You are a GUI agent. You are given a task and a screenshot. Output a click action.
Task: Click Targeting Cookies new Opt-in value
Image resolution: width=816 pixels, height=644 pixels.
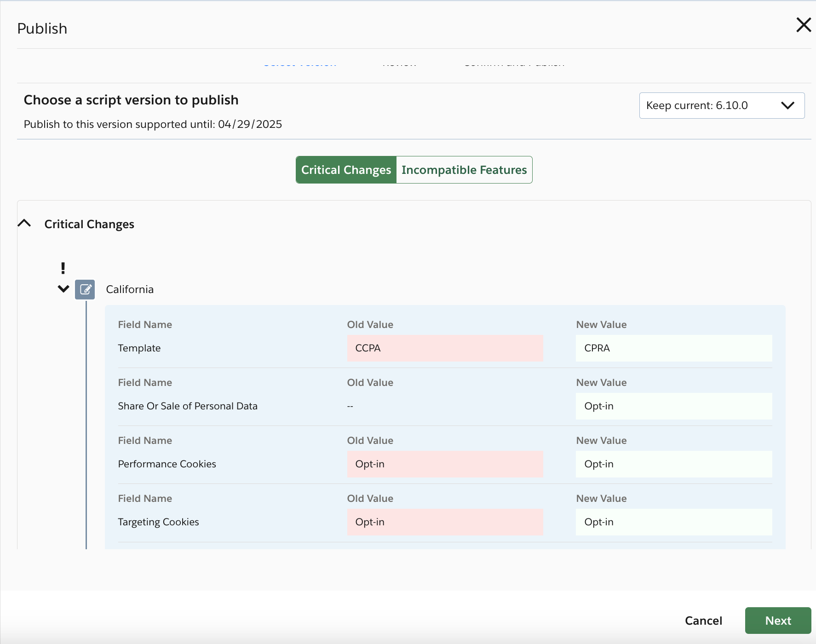pos(673,522)
